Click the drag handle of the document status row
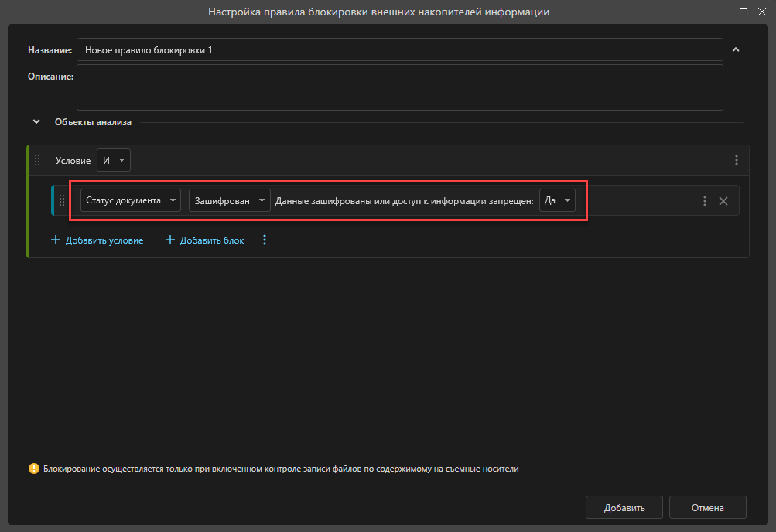This screenshot has width=776, height=532. click(62, 201)
